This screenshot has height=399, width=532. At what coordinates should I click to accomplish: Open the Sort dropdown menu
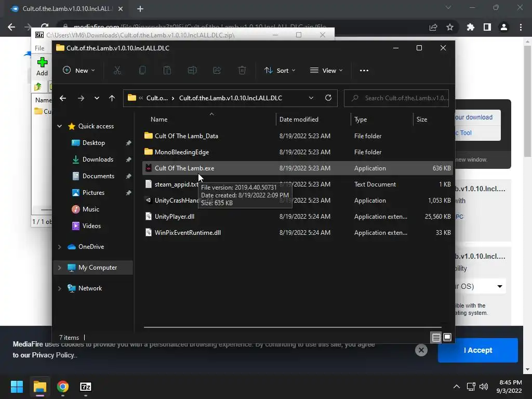click(x=280, y=70)
